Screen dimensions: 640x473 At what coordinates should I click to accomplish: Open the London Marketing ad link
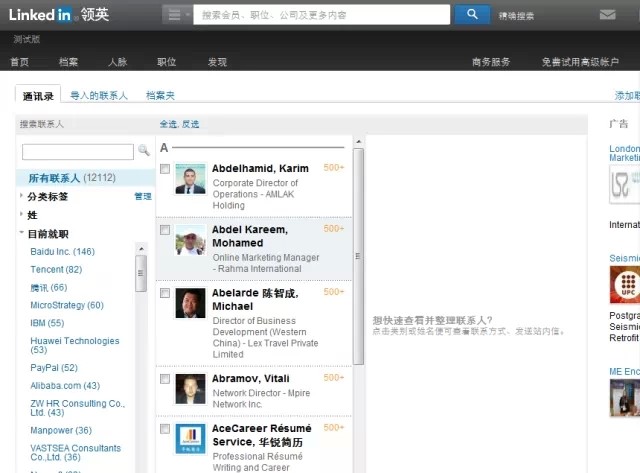coord(624,153)
